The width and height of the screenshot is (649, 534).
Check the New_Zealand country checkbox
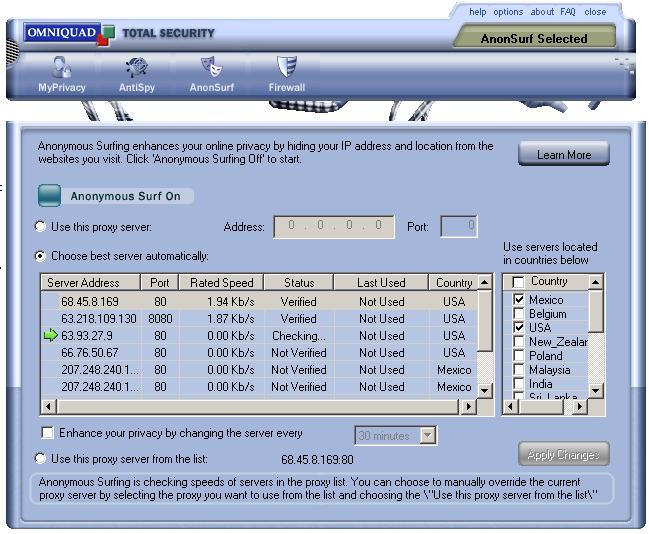pyautogui.click(x=519, y=342)
